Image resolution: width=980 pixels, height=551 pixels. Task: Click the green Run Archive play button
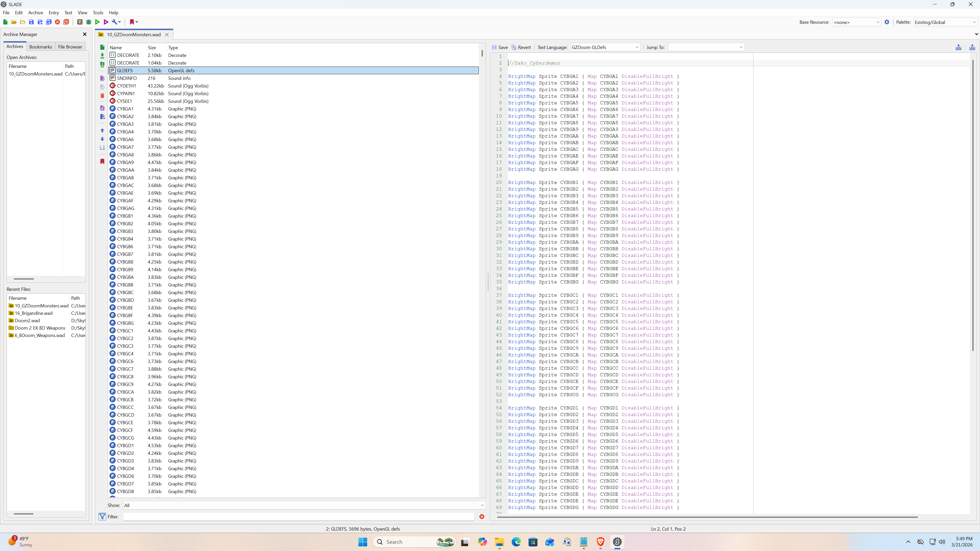(x=97, y=22)
